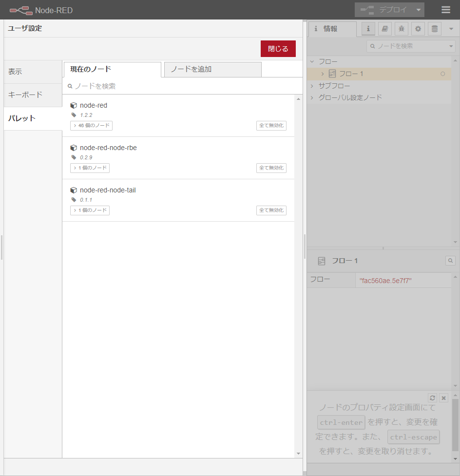Screen dimensions: 460x476
Task: Open the デプロイ dropdown arrow
Action: pyautogui.click(x=418, y=10)
